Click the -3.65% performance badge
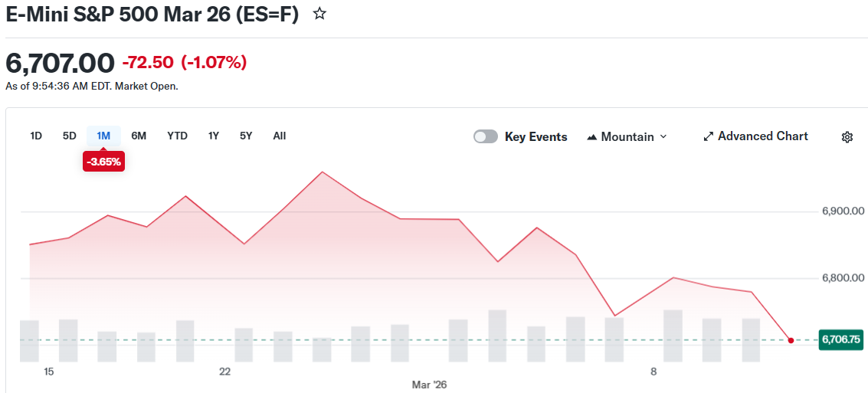This screenshot has height=393, width=868. 103,162
